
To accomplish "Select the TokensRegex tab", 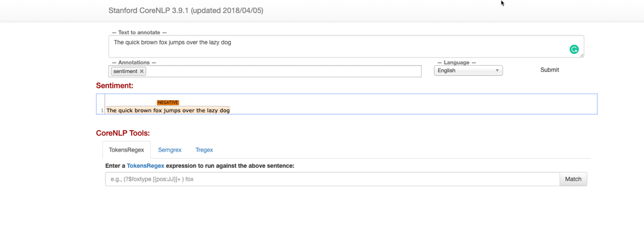I will pyautogui.click(x=126, y=150).
